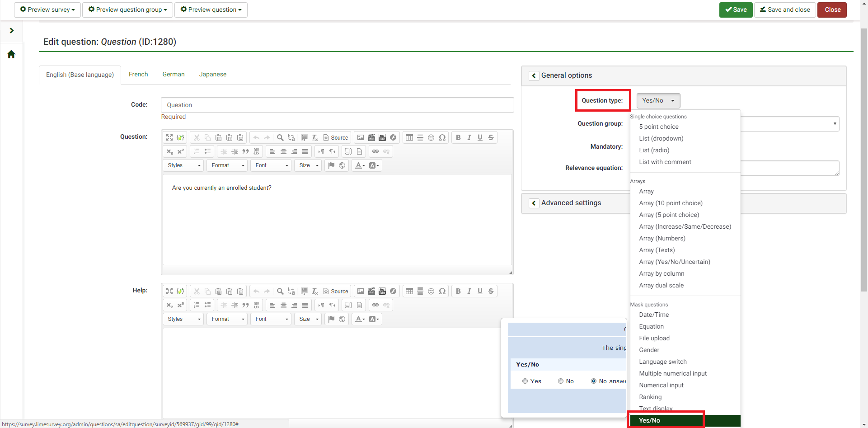This screenshot has width=868, height=428.
Task: Apply bold in the Question editor
Action: [x=458, y=137]
